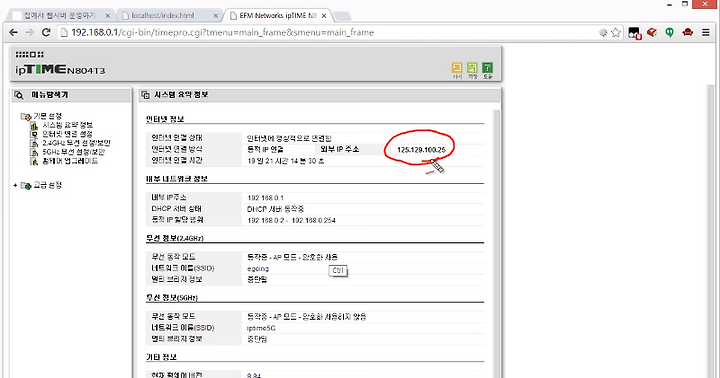Click the 2.4GHz mode text 동작중 - AP 모드 - 암호화 사용
This screenshot has height=378, width=720.
point(292,257)
